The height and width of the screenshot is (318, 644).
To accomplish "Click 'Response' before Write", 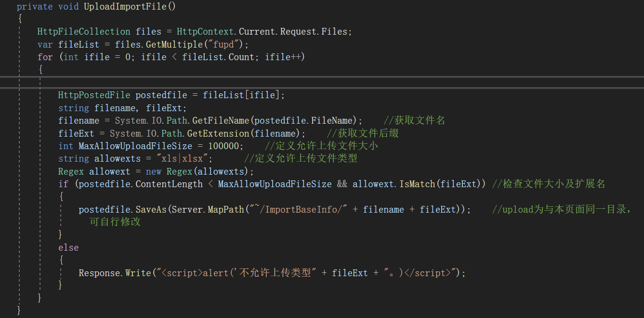I will pos(100,273).
